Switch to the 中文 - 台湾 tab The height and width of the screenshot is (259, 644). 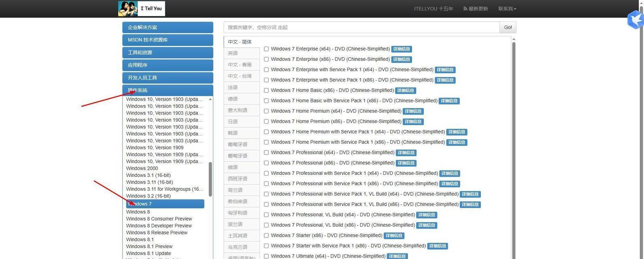click(x=242, y=76)
